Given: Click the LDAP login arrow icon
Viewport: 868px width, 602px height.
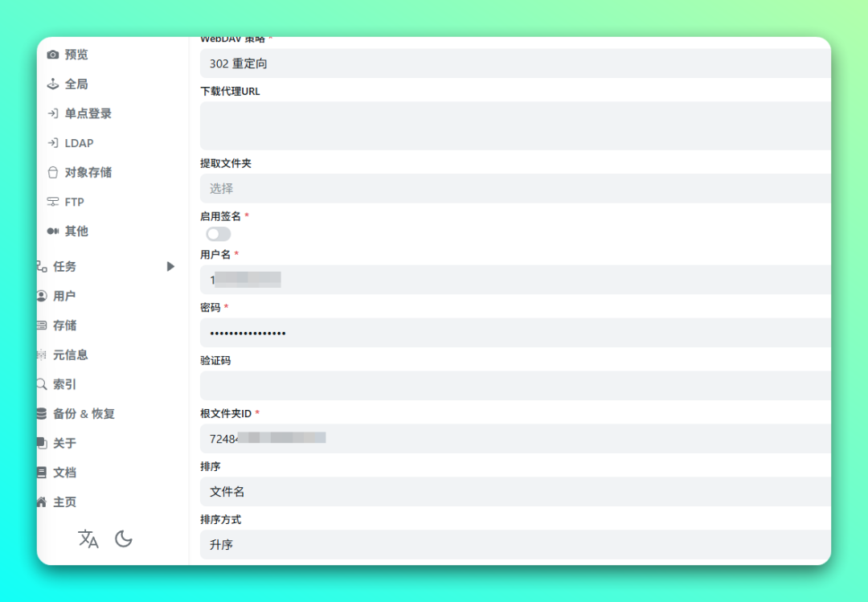Looking at the screenshot, I should [52, 143].
